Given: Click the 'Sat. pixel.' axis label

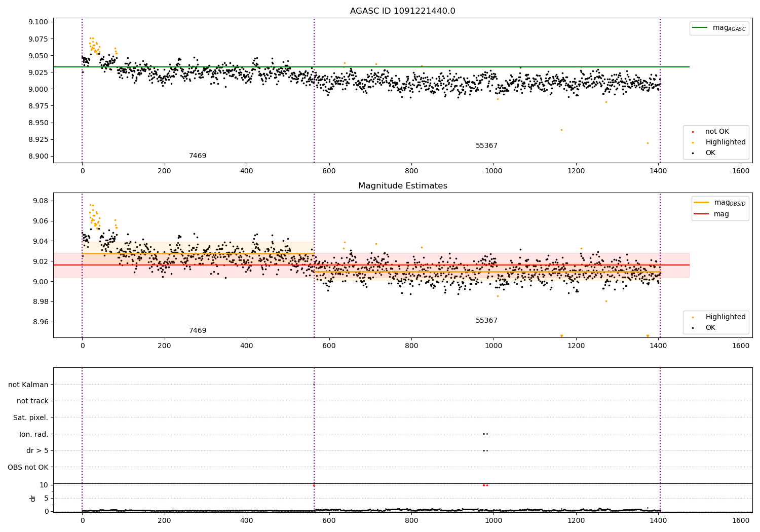Looking at the screenshot, I should (31, 418).
